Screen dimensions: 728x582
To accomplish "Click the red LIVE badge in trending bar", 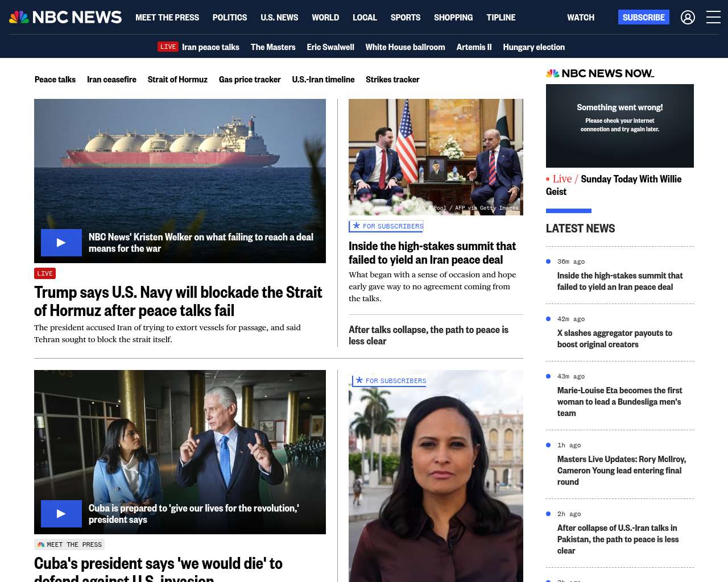I will (x=168, y=47).
